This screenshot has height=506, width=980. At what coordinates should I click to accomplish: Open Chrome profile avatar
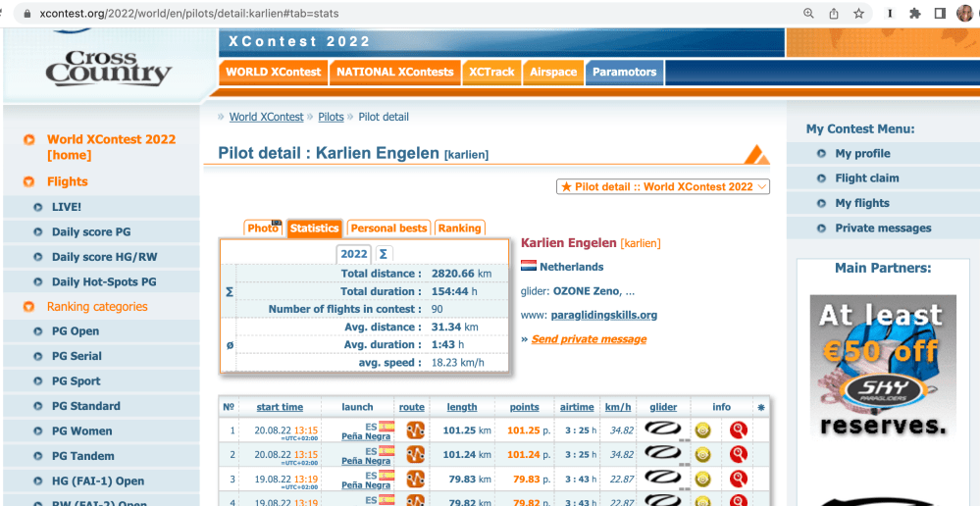(965, 14)
